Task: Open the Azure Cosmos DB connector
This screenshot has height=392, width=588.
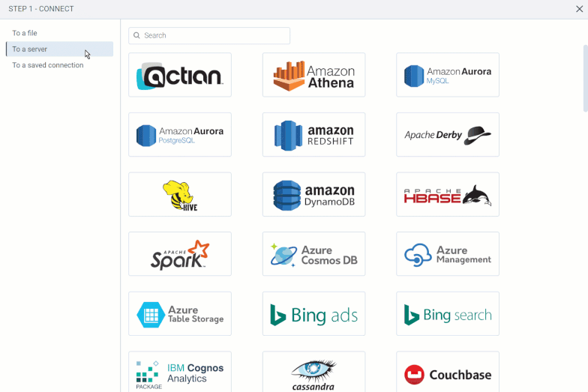Action: pos(313,254)
